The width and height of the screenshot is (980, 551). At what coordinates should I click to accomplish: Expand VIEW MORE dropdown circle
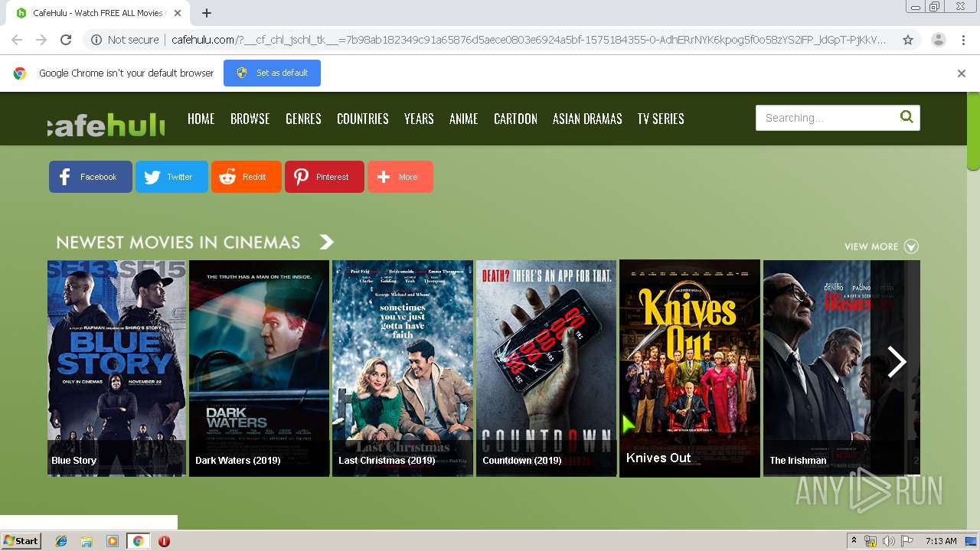[911, 246]
